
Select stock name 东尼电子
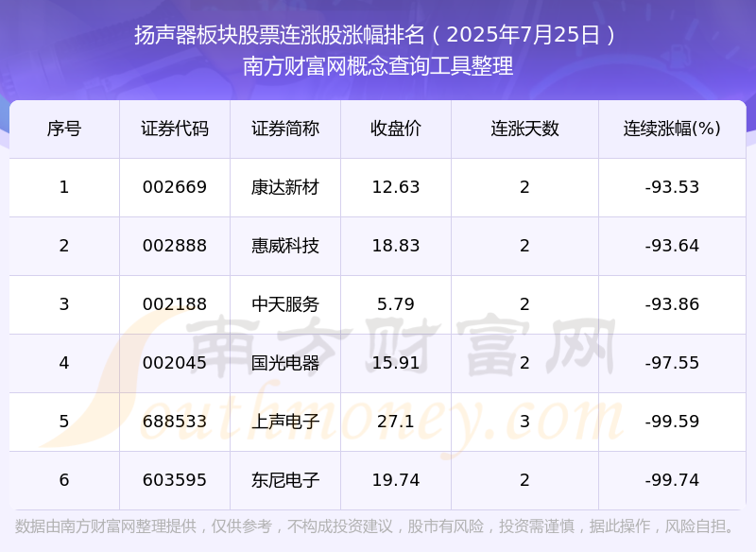coord(285,480)
